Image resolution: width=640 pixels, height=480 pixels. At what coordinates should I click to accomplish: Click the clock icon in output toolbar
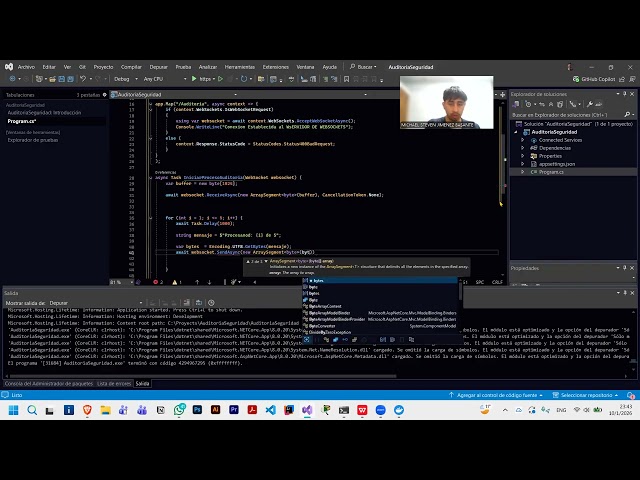point(211,303)
